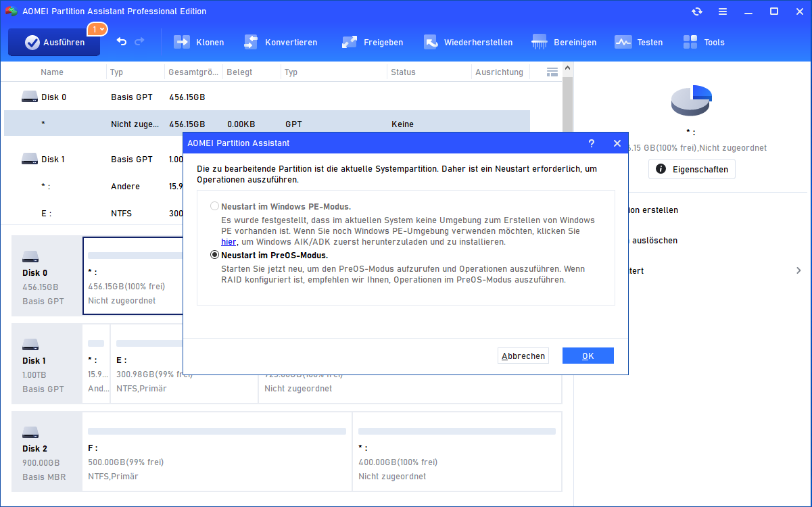This screenshot has height=507, width=812.
Task: Select the Disk 0 unallocated partition block
Action: [x=133, y=276]
